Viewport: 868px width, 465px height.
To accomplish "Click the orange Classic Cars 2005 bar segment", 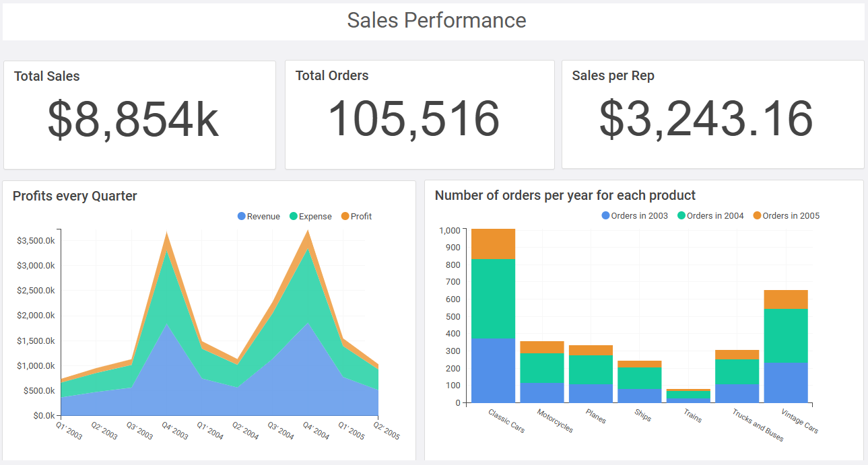I will [x=493, y=244].
